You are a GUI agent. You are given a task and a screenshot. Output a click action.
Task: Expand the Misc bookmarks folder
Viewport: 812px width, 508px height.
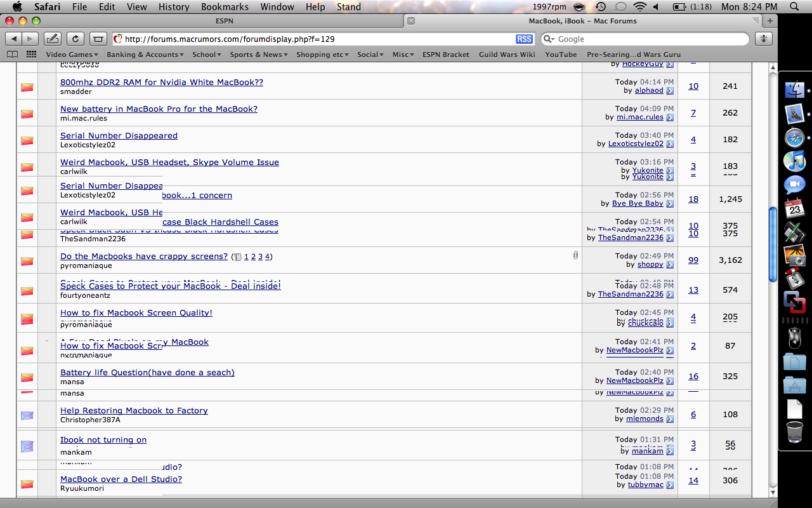tap(403, 55)
